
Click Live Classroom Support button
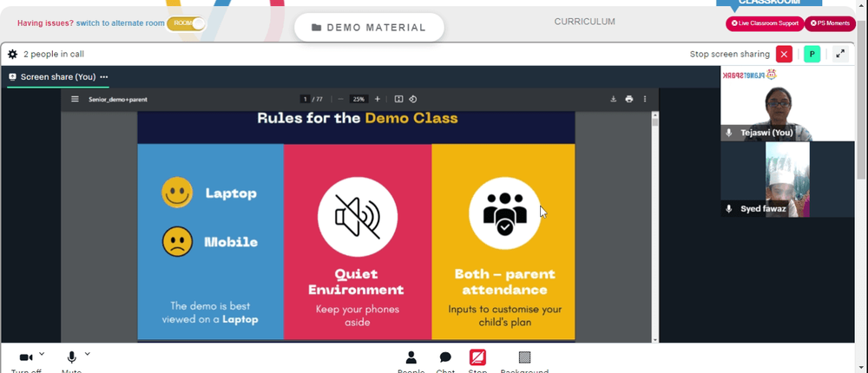point(765,23)
